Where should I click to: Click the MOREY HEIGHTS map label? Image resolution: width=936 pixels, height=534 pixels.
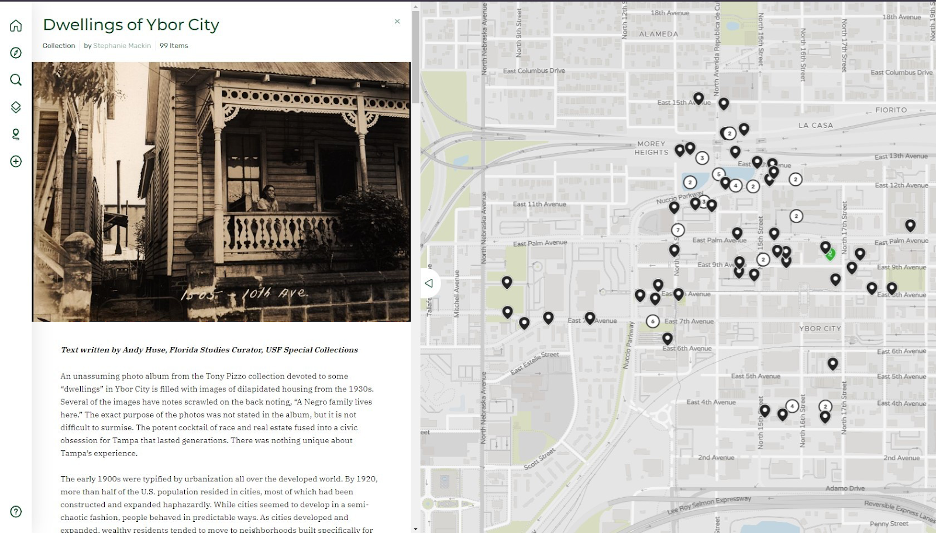(x=651, y=148)
